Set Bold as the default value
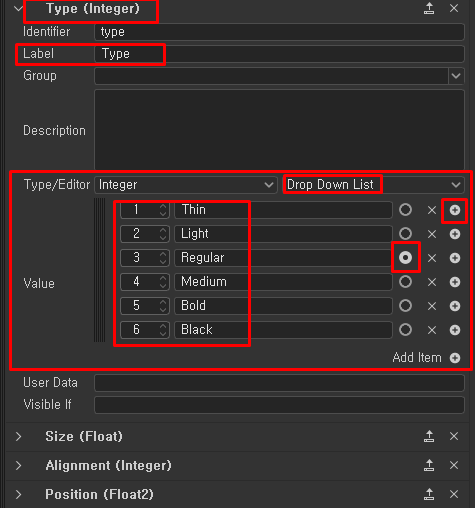Screen dimensions: 475x508 (405, 306)
